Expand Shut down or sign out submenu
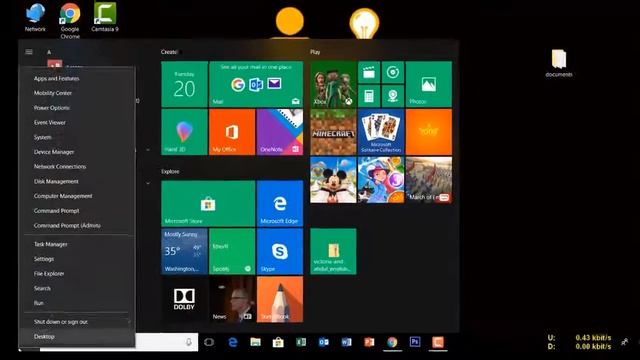This screenshot has height=360, width=640. 78,322
